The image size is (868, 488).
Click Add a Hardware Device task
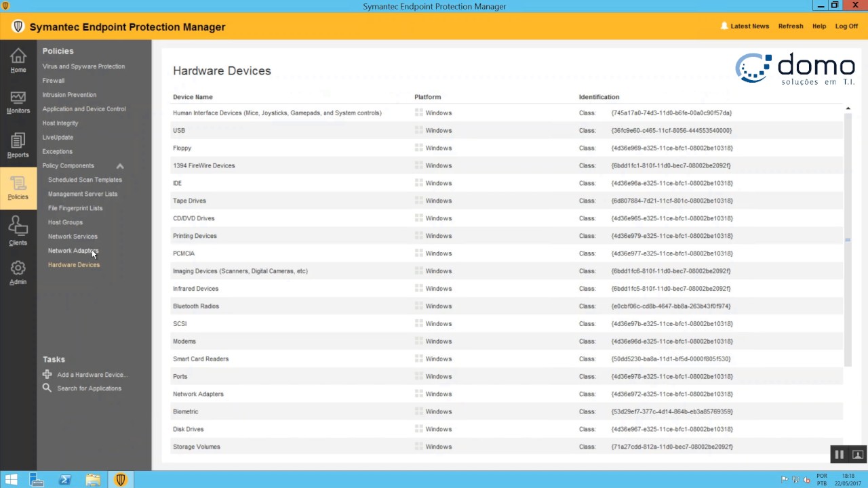point(92,375)
